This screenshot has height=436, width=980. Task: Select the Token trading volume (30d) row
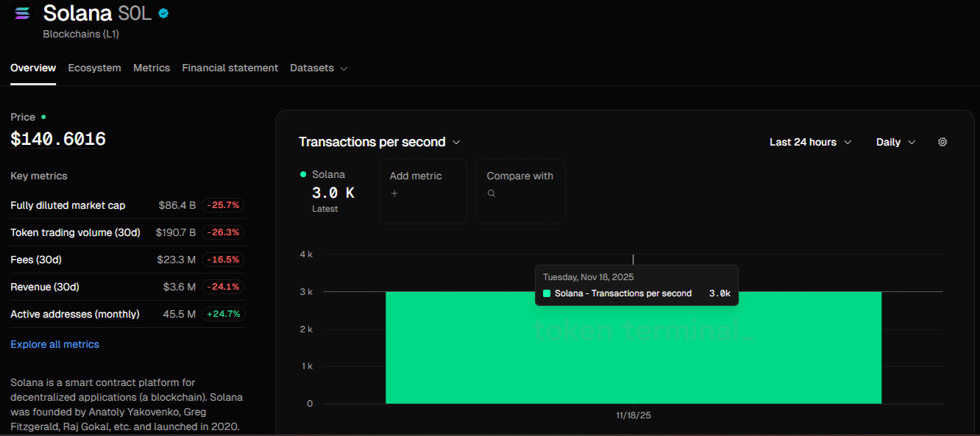(127, 232)
